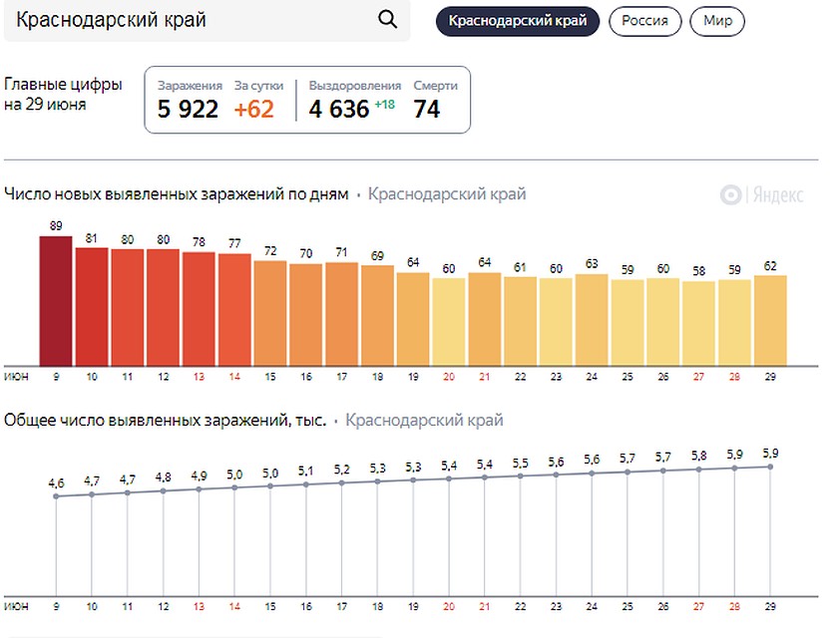Click the bar labeled 69 for June 18
This screenshot has height=638, width=840.
pos(377,315)
